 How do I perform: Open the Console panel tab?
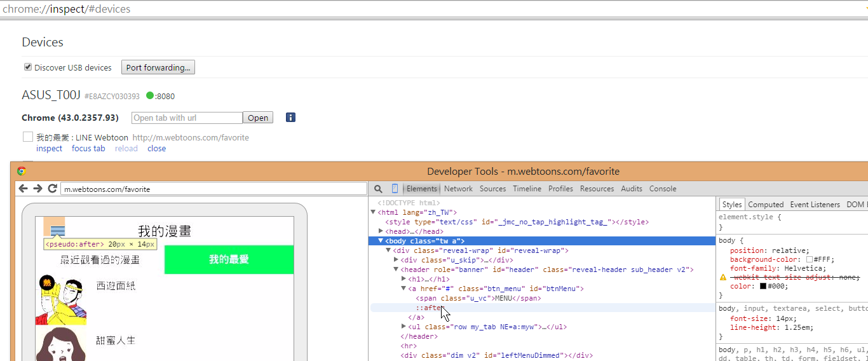coord(662,189)
